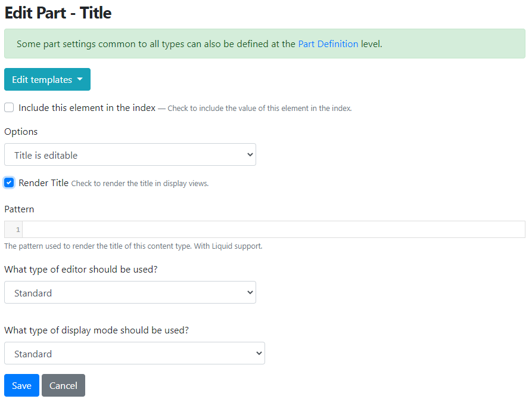Cancel editing the Title part
The height and width of the screenshot is (405, 532).
(x=63, y=386)
